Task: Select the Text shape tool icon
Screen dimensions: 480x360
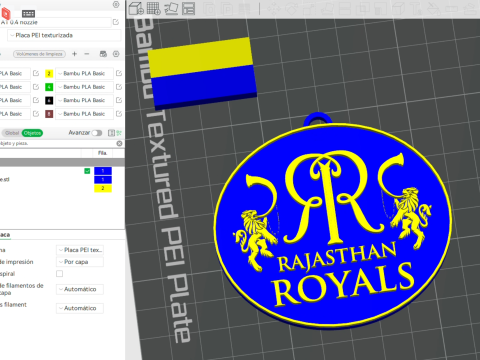Action: [x=415, y=8]
